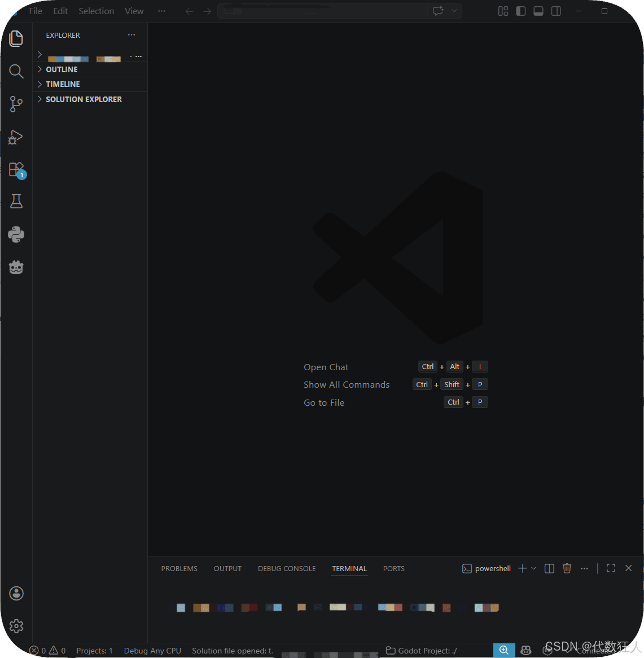Image resolution: width=644 pixels, height=658 pixels.
Task: Toggle the bottom panel visibility
Action: [538, 11]
